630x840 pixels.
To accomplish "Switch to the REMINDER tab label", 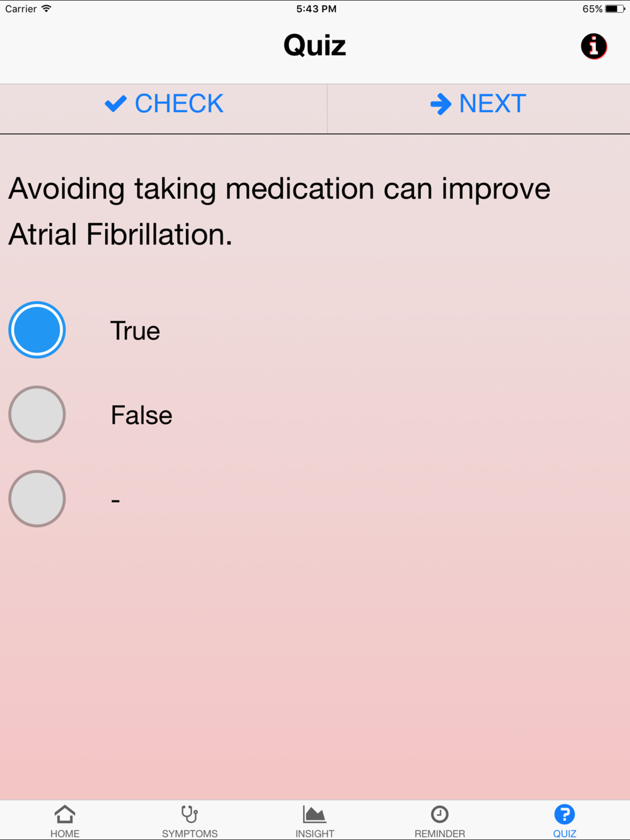I will pyautogui.click(x=440, y=833).
